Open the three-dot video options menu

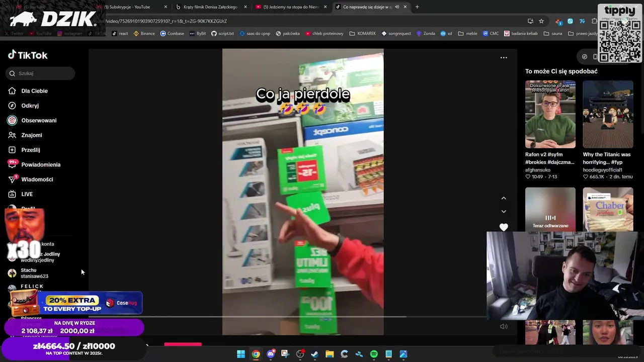point(504,58)
